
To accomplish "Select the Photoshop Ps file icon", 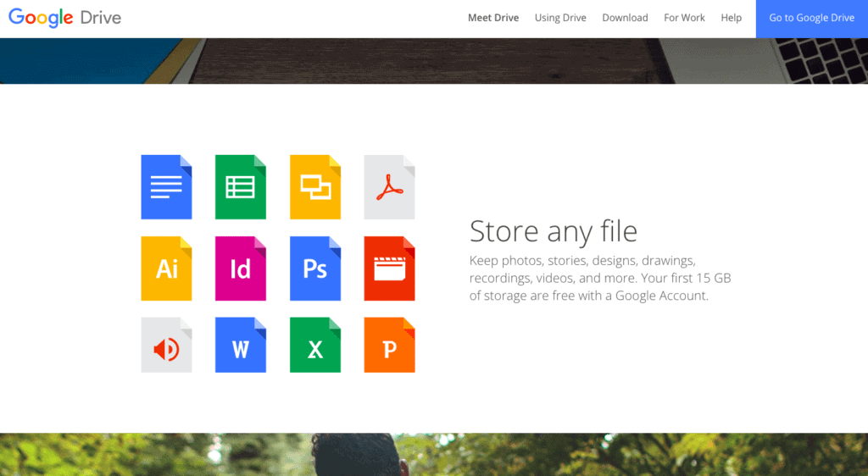I will point(315,268).
